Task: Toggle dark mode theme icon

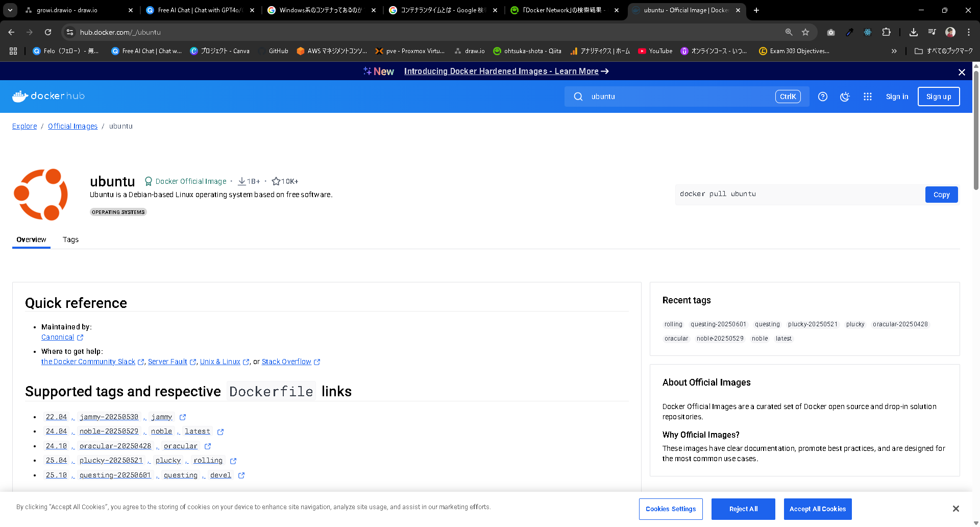Action: coord(845,97)
